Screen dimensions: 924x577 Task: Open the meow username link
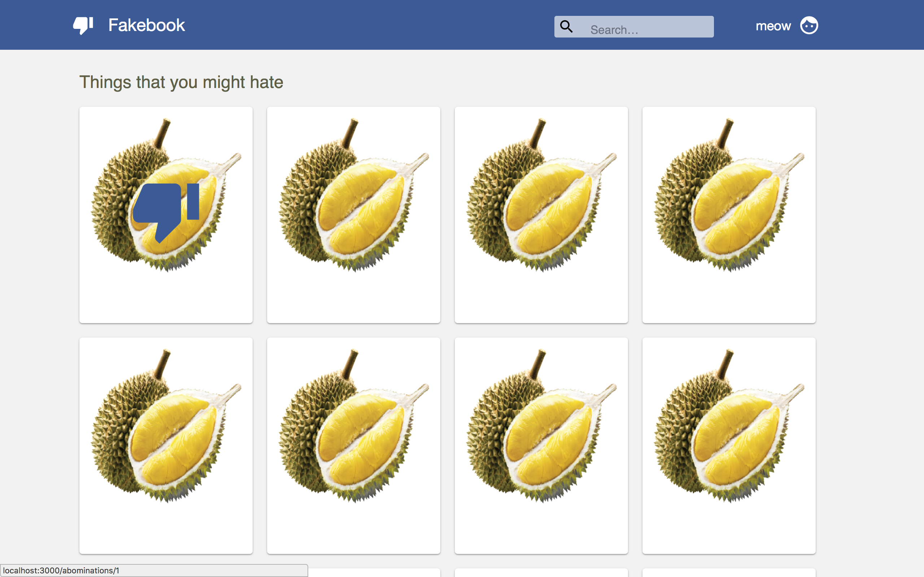click(x=773, y=26)
